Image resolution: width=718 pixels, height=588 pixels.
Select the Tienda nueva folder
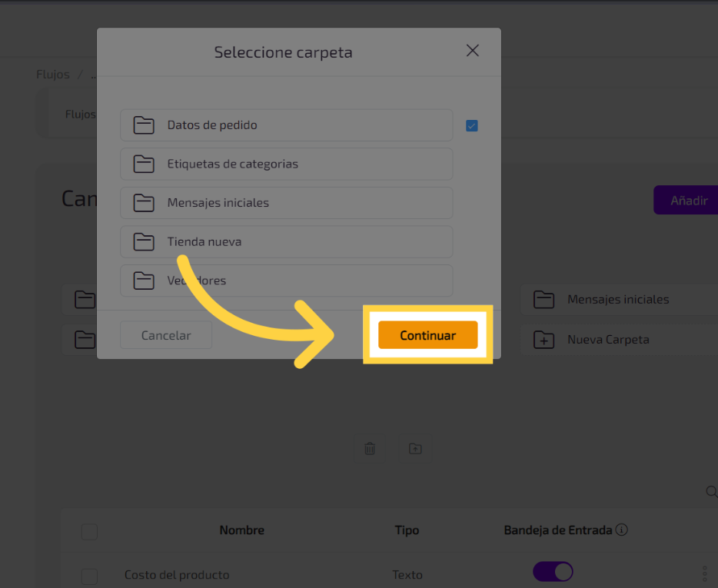click(286, 241)
